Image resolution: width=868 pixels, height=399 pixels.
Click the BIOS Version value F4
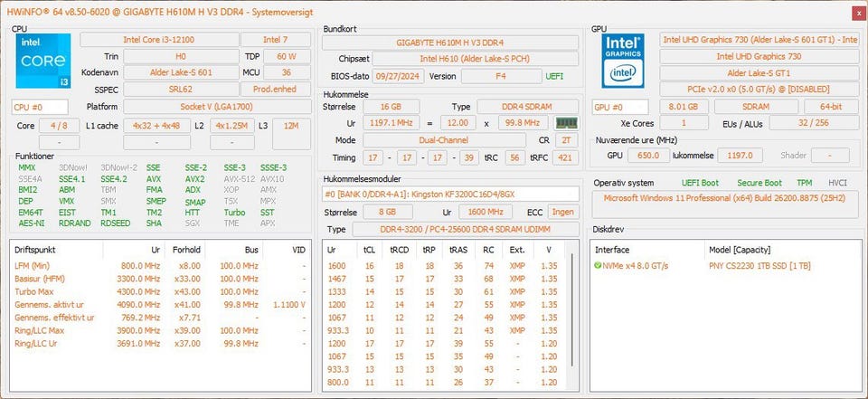(x=501, y=76)
